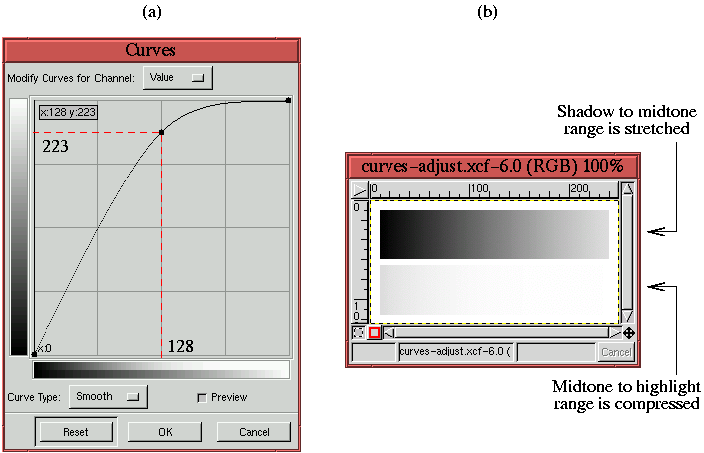Confirm curves with the OK button
This screenshot has height=453, width=704.
[x=165, y=432]
